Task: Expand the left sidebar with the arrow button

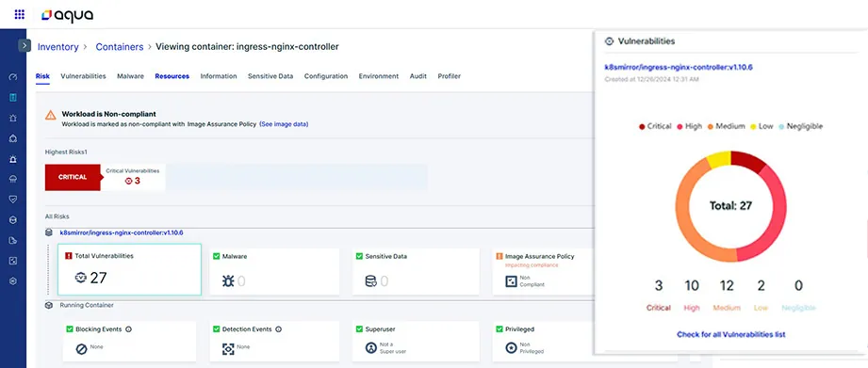Action: (25, 45)
